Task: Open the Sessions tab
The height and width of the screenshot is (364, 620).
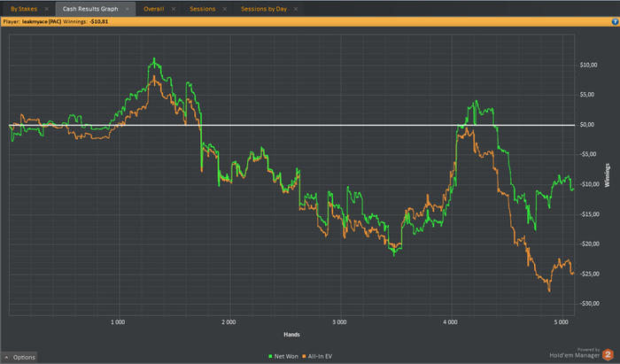Action: click(203, 9)
